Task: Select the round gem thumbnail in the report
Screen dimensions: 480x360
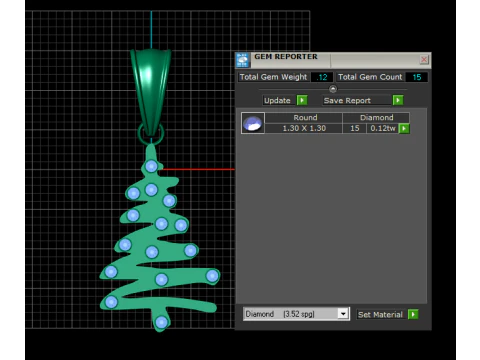Action: 253,123
